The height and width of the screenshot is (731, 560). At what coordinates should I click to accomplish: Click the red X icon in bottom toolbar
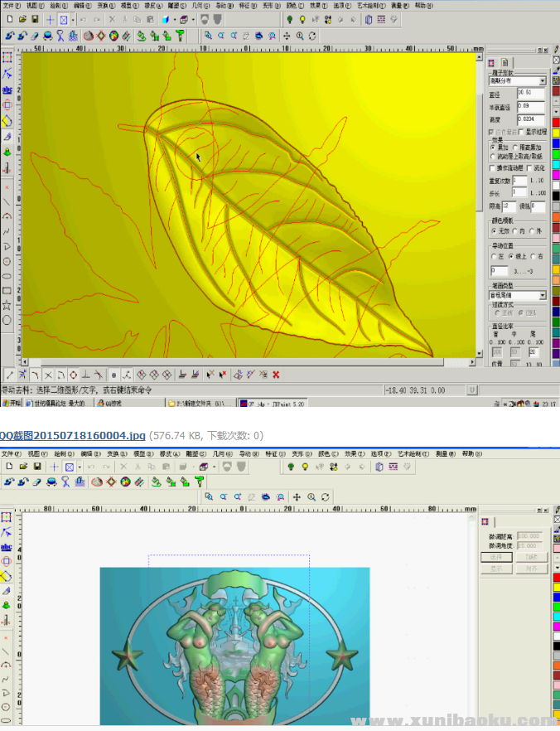pyautogui.click(x=276, y=375)
